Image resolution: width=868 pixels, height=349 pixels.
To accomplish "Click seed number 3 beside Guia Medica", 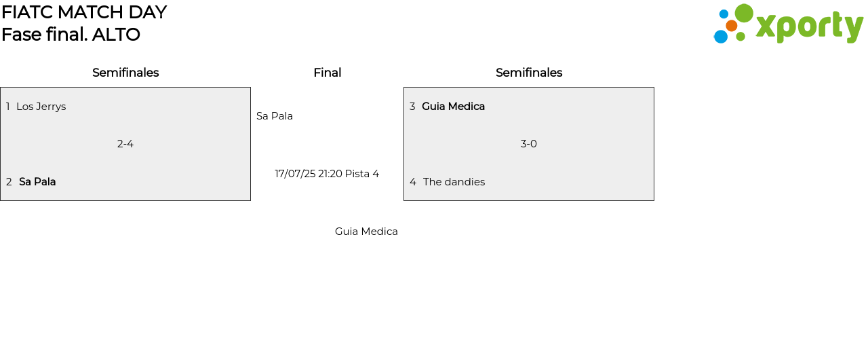I will pos(412,107).
